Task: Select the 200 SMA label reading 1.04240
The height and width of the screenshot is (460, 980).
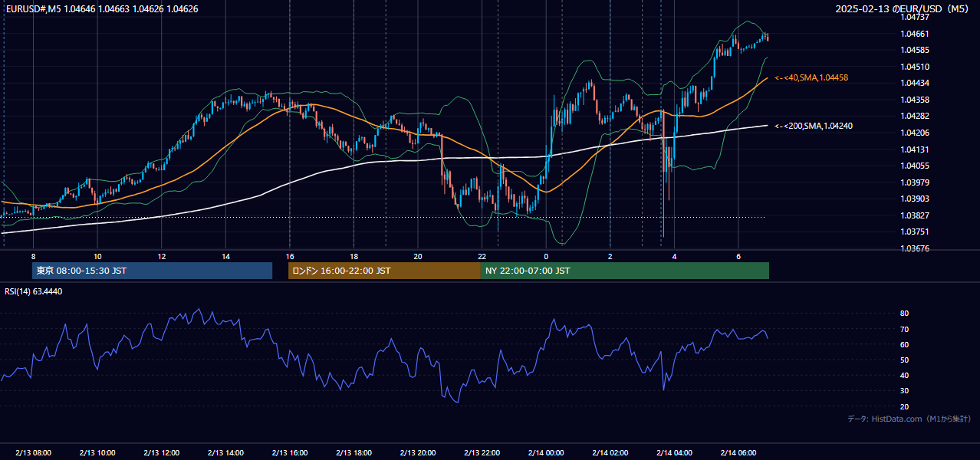Action: [x=814, y=126]
